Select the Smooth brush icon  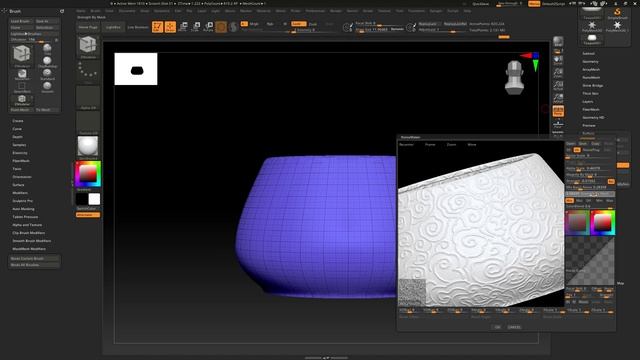tap(47, 87)
